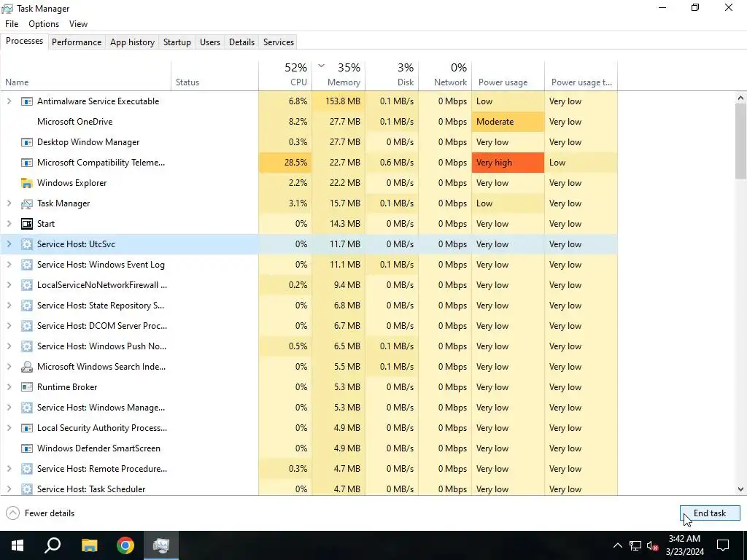The height and width of the screenshot is (560, 747).
Task: Launch Google Chrome from the taskbar
Action: 125,545
